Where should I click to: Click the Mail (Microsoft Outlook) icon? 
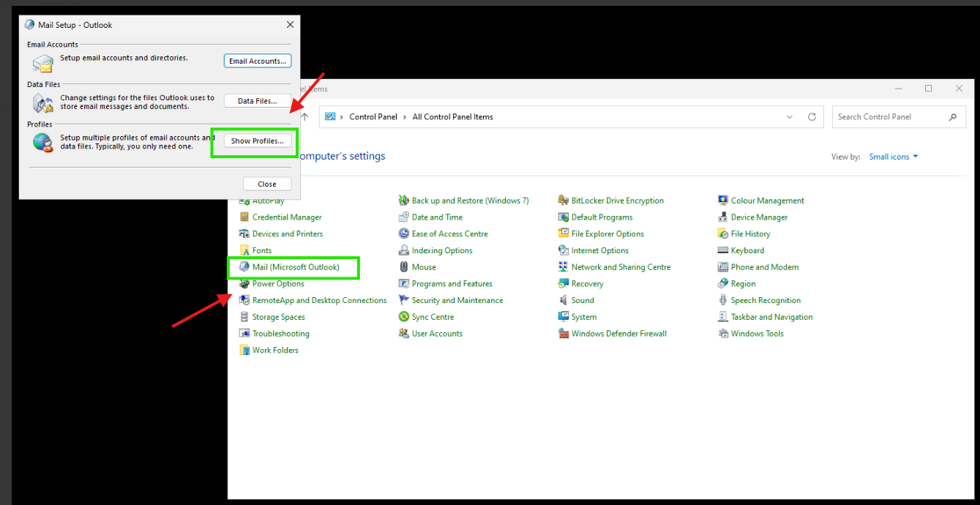pyautogui.click(x=244, y=267)
